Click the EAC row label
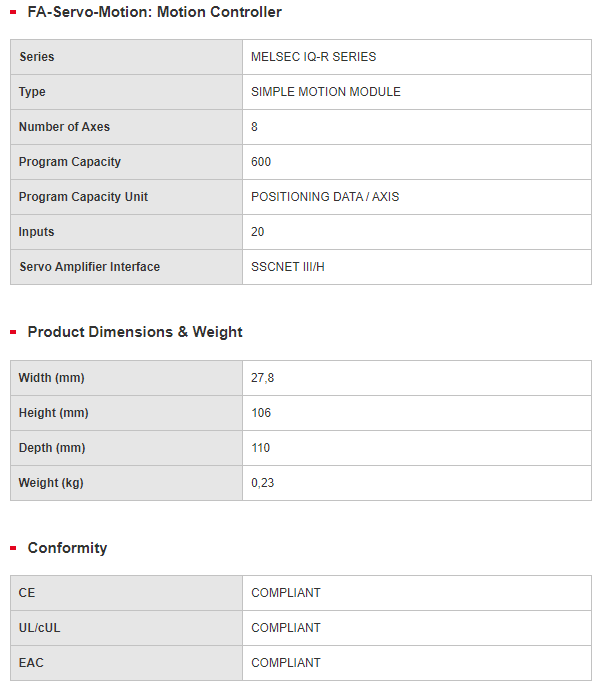 (31, 663)
